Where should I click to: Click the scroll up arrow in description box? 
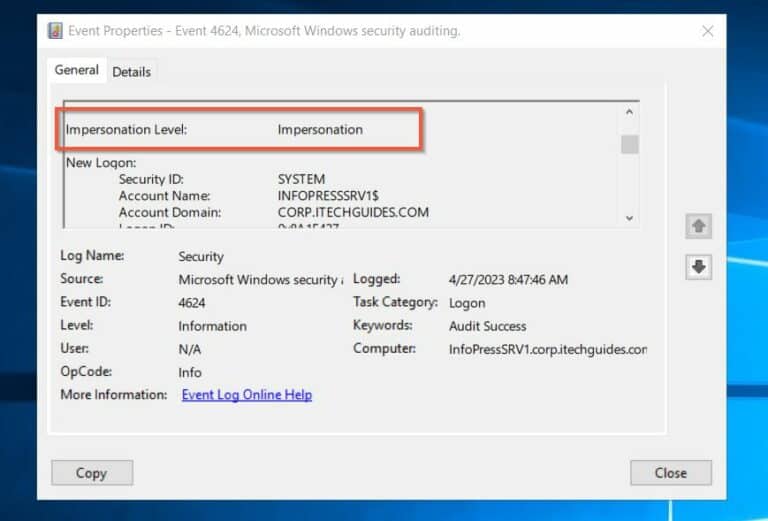629,112
